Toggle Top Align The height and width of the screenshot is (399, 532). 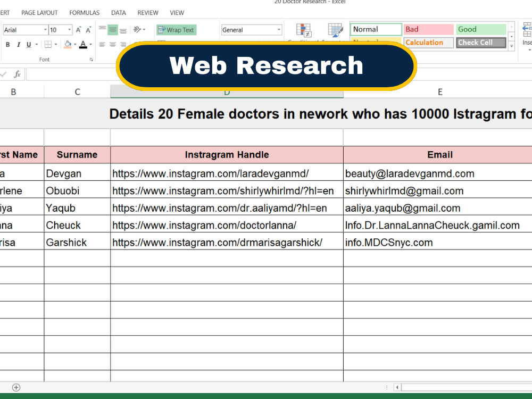pyautogui.click(x=102, y=29)
